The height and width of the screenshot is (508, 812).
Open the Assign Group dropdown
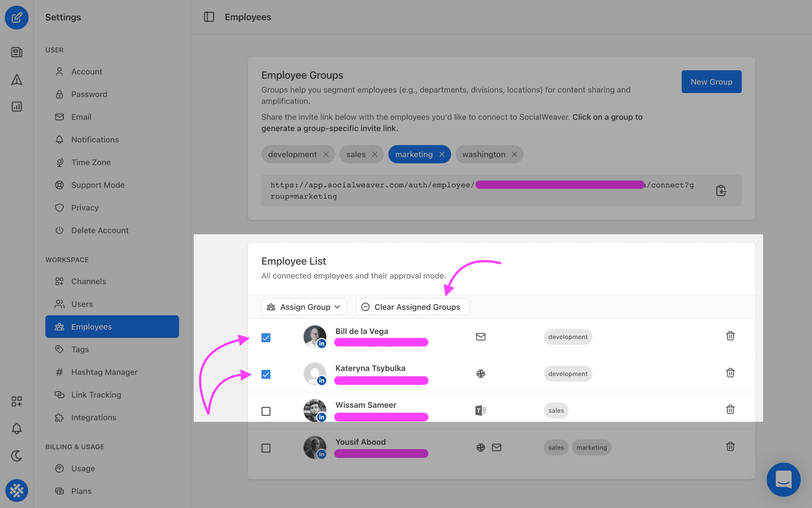(x=304, y=307)
